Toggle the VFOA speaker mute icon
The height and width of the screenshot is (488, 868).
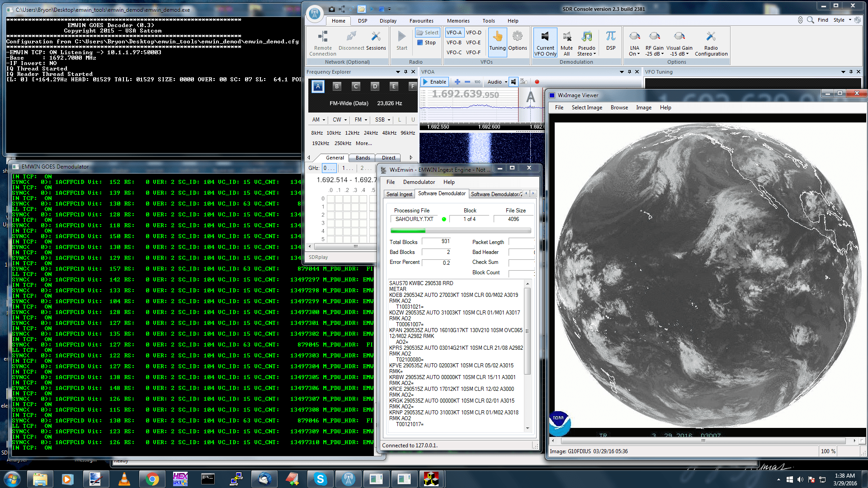coord(513,82)
